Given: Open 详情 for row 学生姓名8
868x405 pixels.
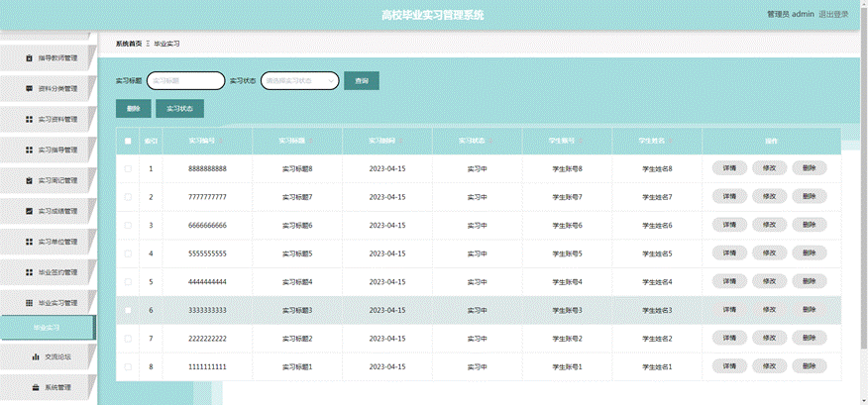Looking at the screenshot, I should [x=729, y=168].
